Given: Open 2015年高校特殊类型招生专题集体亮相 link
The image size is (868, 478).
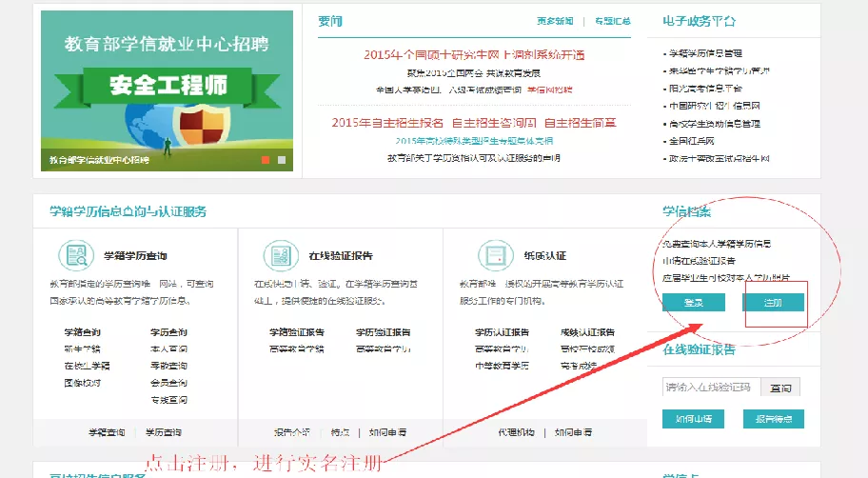Looking at the screenshot, I should (x=474, y=141).
